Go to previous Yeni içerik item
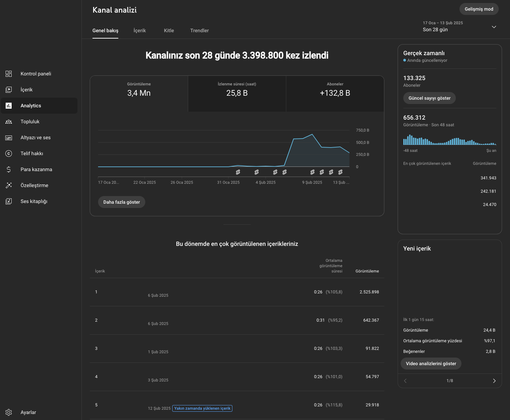This screenshot has height=420, width=510. click(405, 381)
